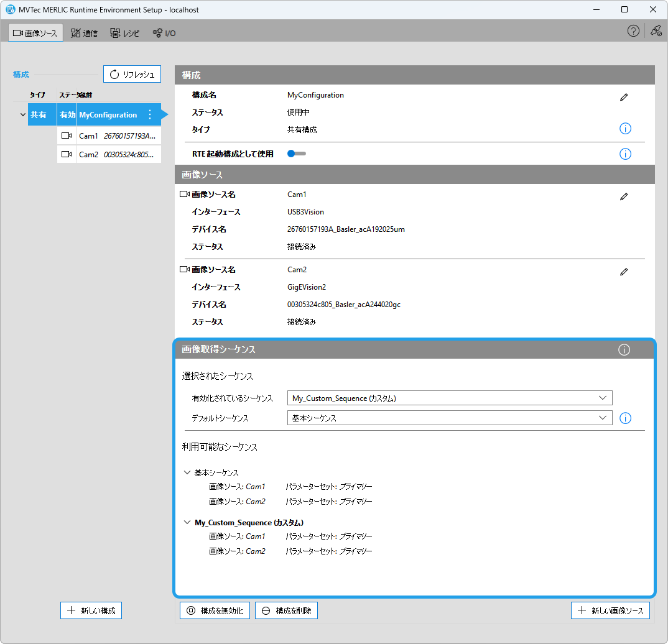The image size is (668, 644).
Task: Switch to the I/O tab
Action: coord(164,33)
